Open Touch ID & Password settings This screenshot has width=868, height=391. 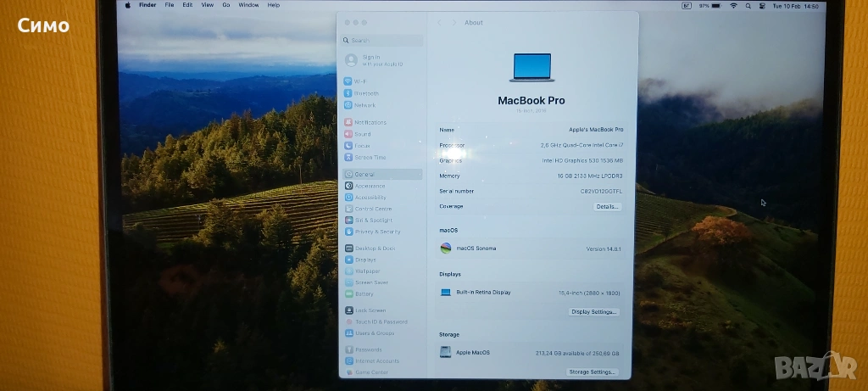coord(381,321)
